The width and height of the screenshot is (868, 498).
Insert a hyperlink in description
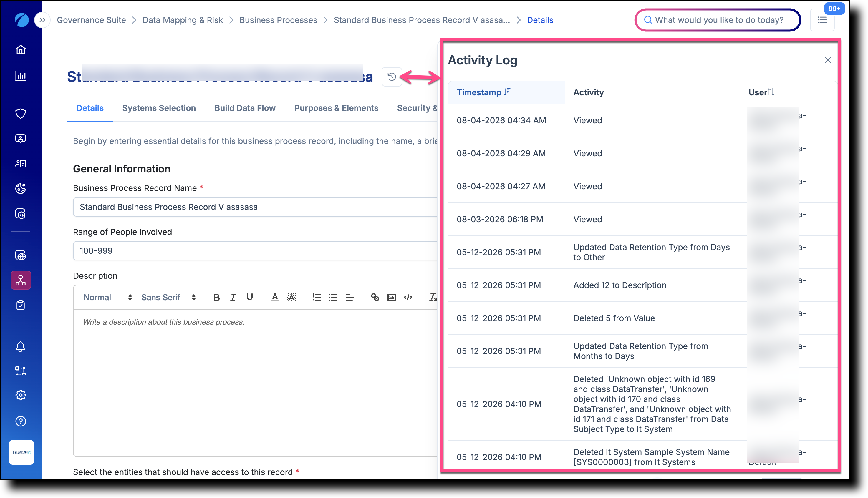375,297
